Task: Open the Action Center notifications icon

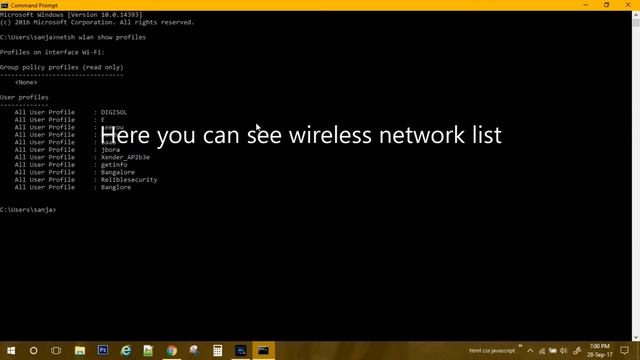Action: 624,350
